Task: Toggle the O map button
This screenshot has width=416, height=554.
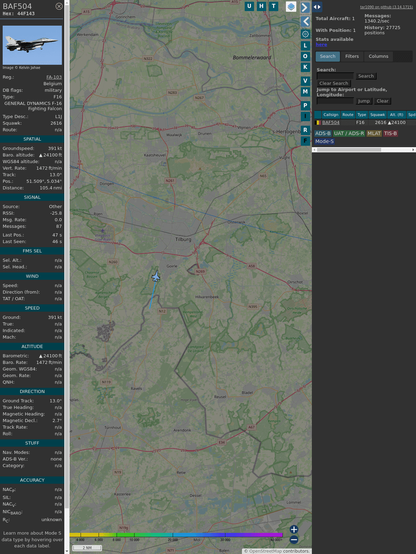Action: [x=305, y=56]
